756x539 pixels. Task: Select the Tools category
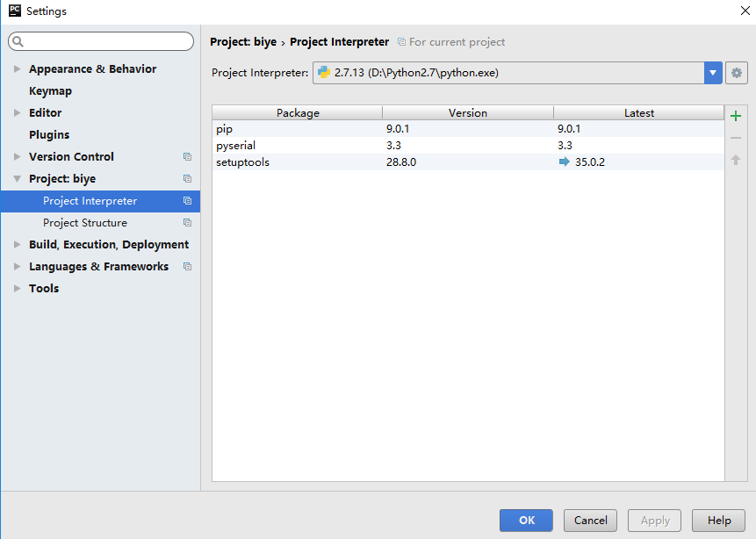click(44, 288)
